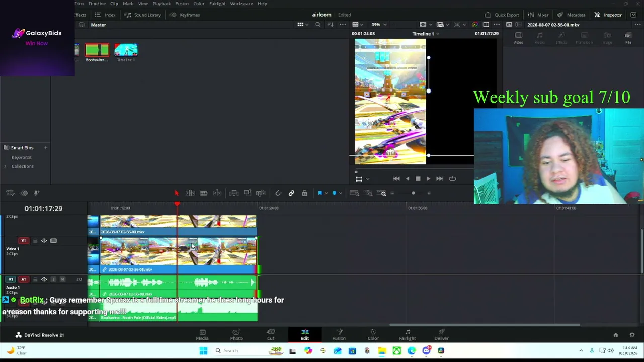Toggle the V1 destination control
Screen dimensions: 644x362
23,241
